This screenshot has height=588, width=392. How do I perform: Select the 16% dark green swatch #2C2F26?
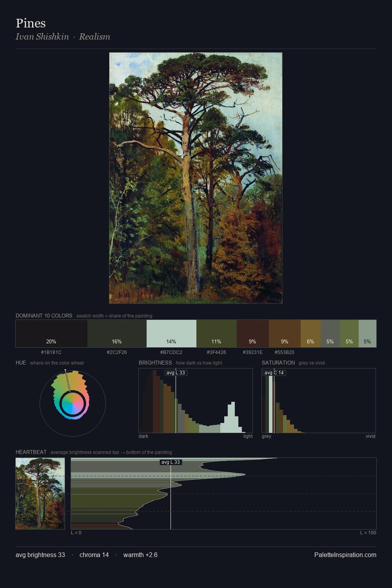pos(117,334)
